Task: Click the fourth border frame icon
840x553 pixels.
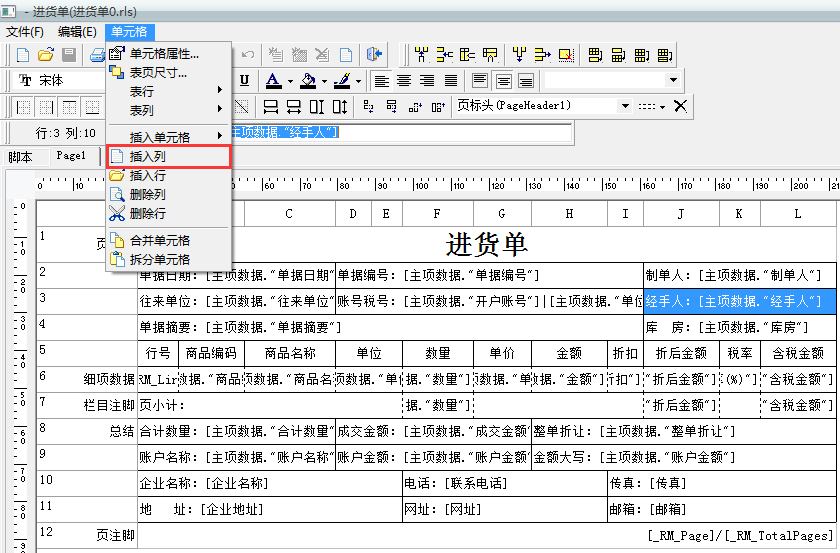Action: tap(92, 107)
